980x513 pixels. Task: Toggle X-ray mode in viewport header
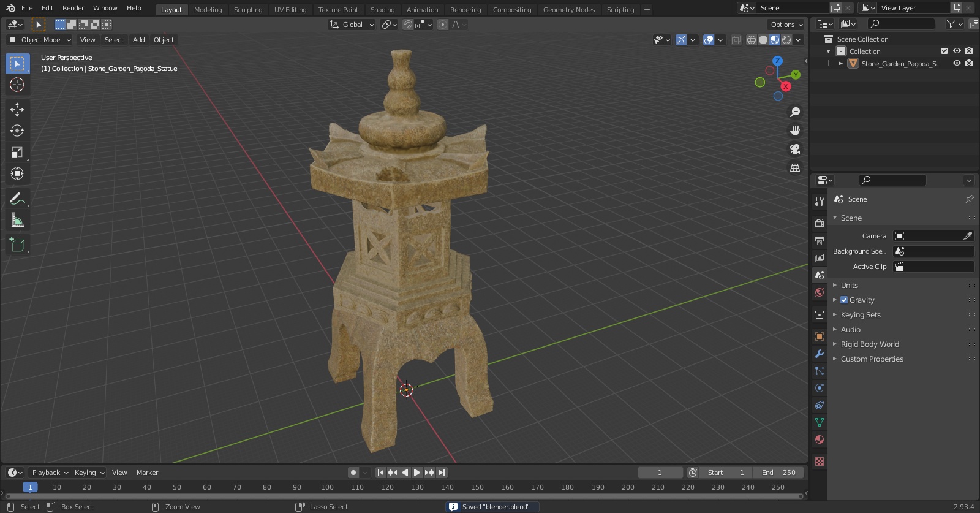[736, 40]
